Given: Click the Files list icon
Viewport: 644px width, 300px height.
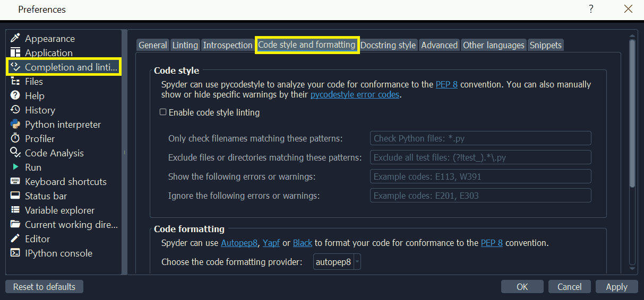Looking at the screenshot, I should (15, 81).
